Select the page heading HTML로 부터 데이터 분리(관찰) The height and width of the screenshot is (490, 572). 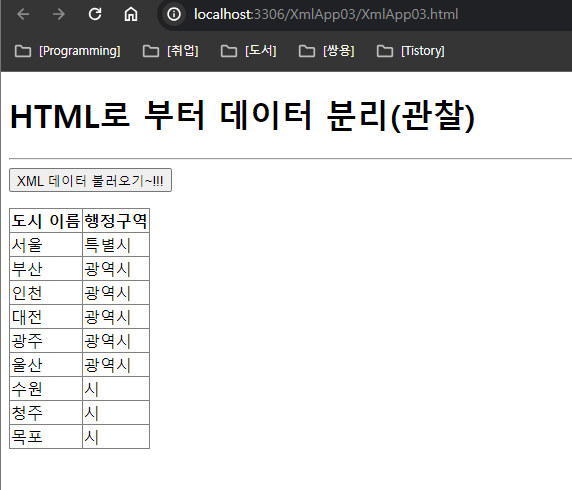point(243,116)
